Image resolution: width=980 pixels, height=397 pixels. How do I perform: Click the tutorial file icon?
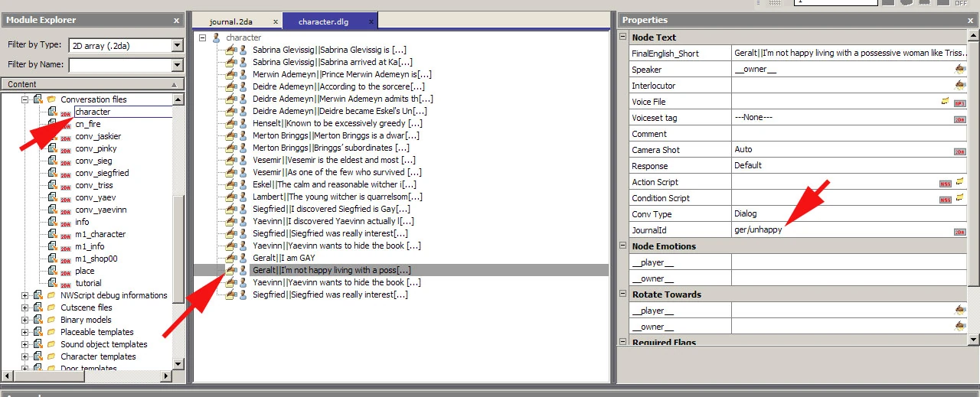point(52,283)
